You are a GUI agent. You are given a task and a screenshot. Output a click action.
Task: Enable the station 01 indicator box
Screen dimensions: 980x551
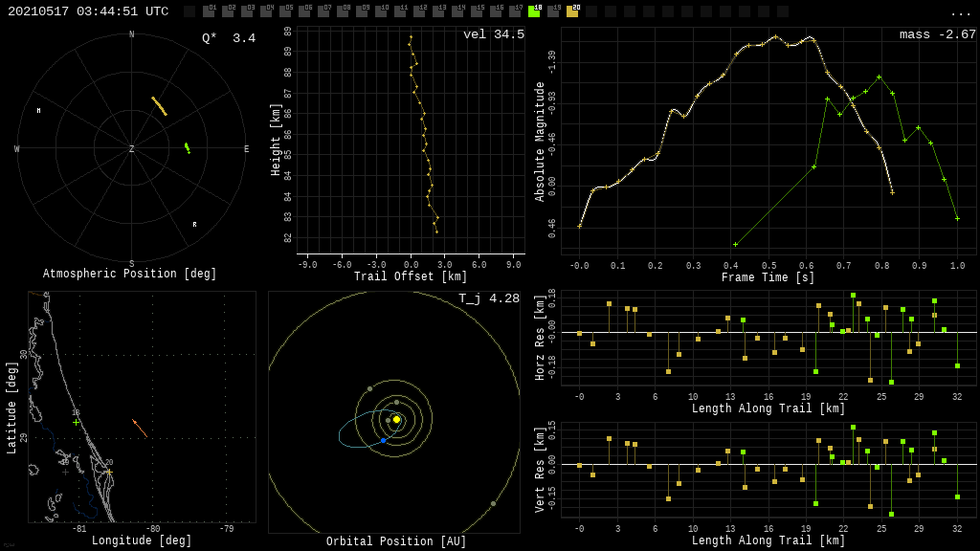[x=209, y=11]
